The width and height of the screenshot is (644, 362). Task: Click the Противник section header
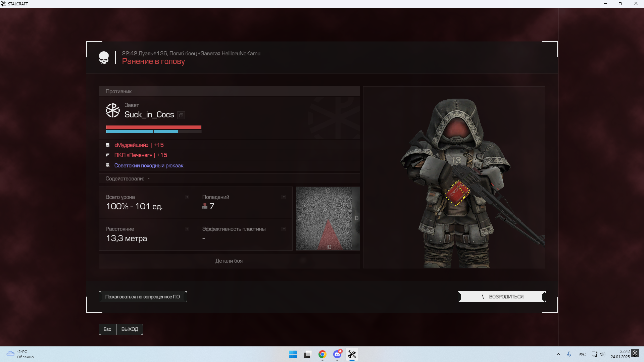coord(229,91)
